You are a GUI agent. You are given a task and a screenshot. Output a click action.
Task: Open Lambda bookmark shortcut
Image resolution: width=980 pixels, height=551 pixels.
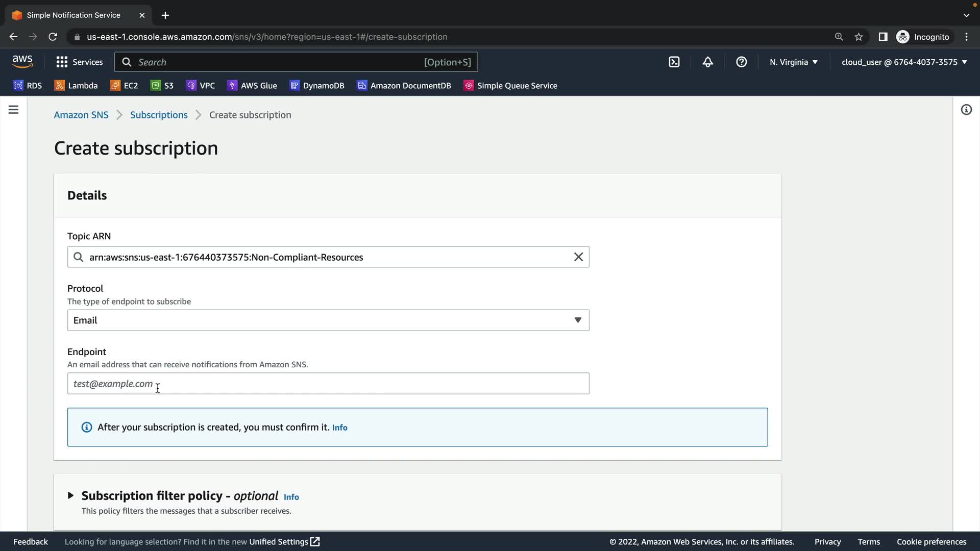click(76, 86)
